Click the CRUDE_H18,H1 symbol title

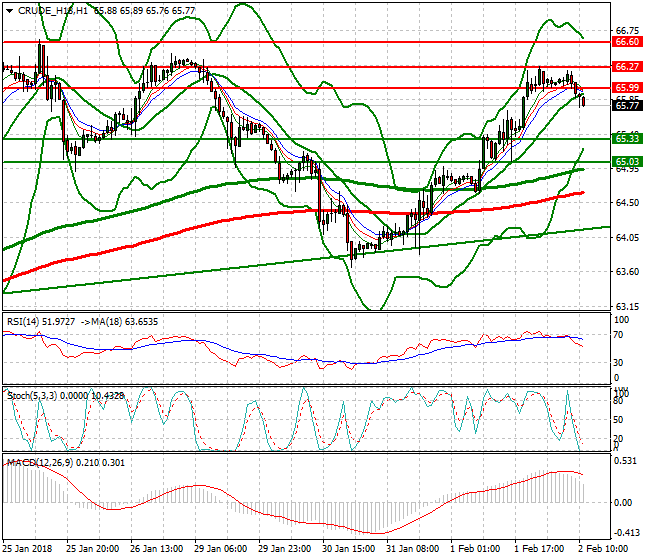coord(53,11)
